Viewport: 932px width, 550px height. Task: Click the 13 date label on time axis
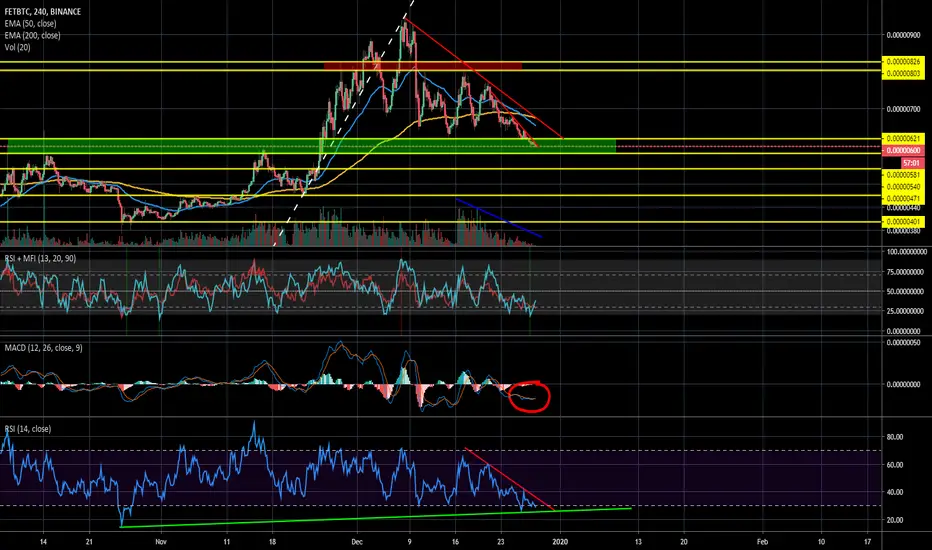[638, 542]
